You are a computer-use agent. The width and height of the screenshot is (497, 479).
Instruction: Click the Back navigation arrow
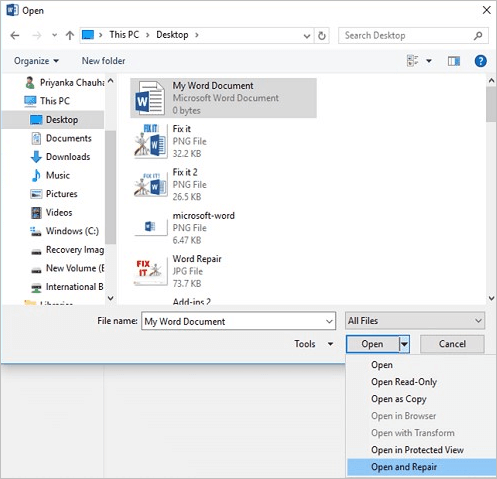pos(15,35)
